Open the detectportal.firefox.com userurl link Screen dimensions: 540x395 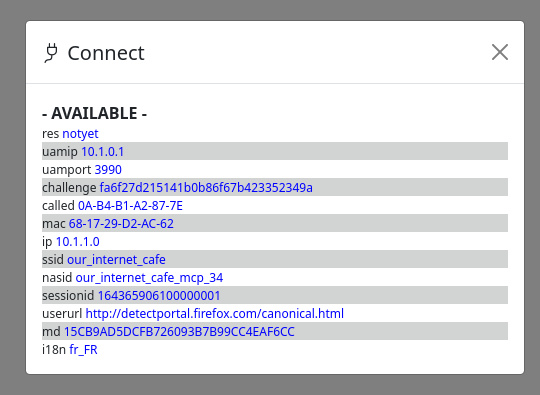[x=215, y=314]
